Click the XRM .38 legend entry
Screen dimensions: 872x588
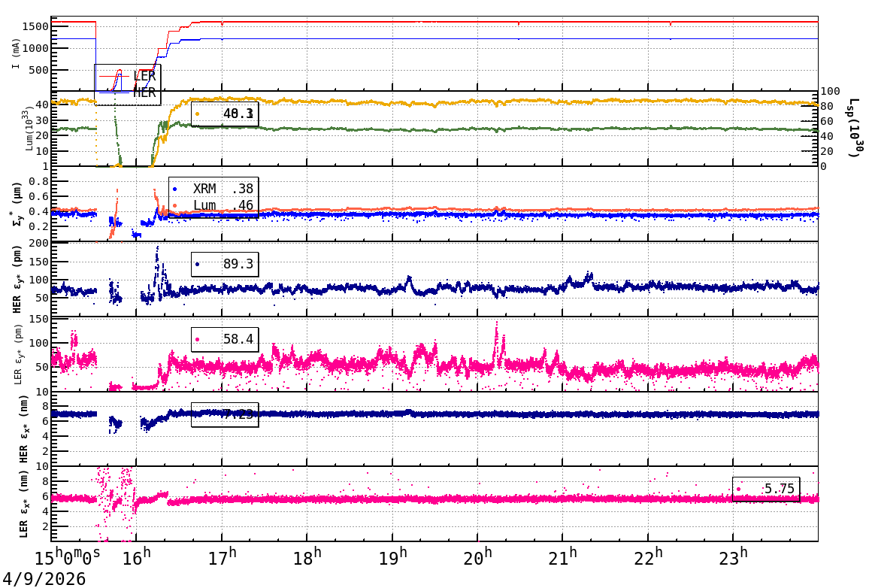click(x=213, y=189)
